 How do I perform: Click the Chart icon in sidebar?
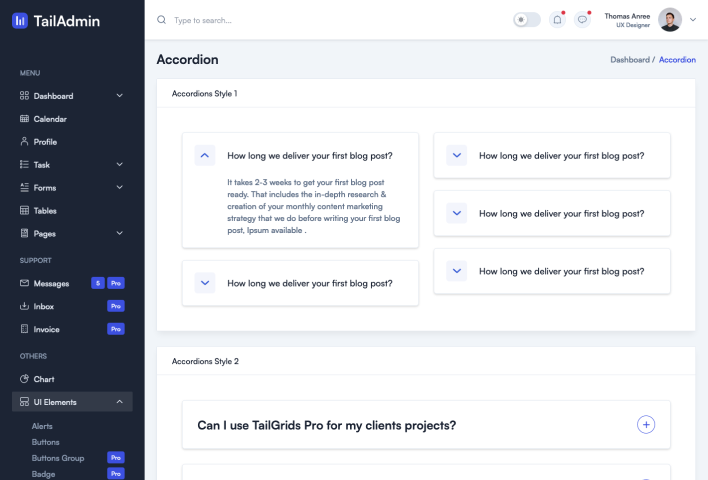point(25,379)
